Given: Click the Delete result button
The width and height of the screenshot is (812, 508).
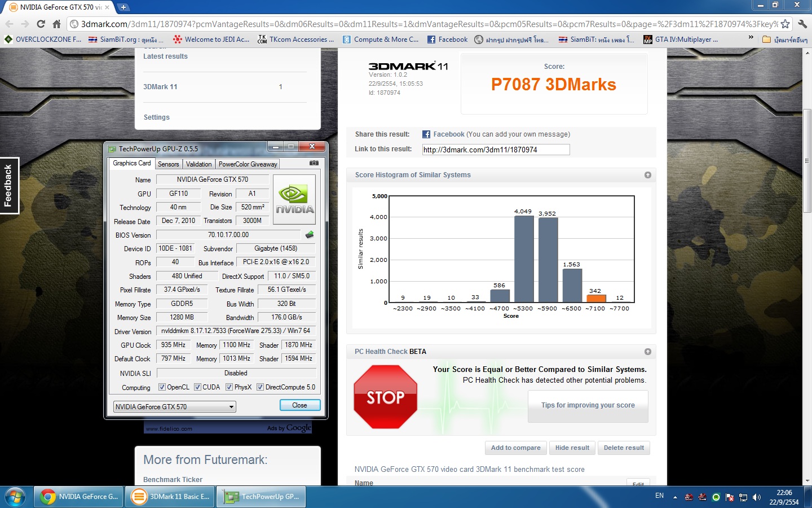Looking at the screenshot, I should (624, 448).
